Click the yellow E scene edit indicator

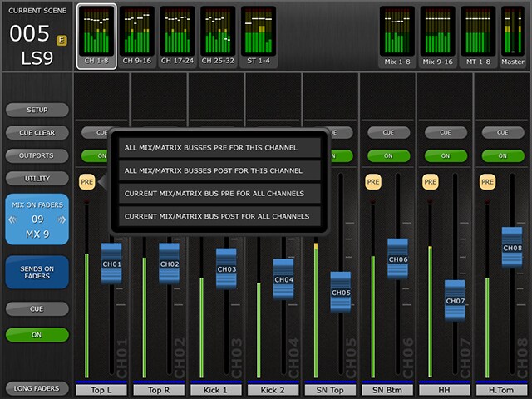(x=62, y=40)
